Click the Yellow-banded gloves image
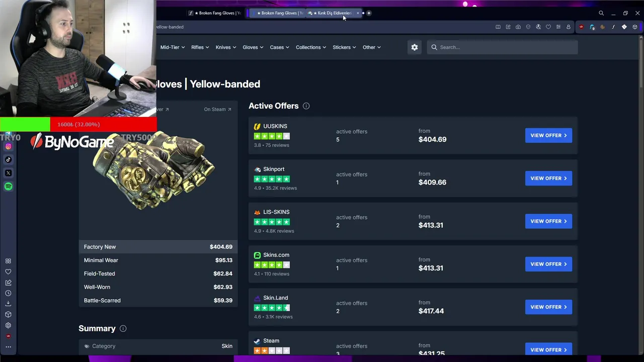The height and width of the screenshot is (362, 644). pyautogui.click(x=153, y=171)
